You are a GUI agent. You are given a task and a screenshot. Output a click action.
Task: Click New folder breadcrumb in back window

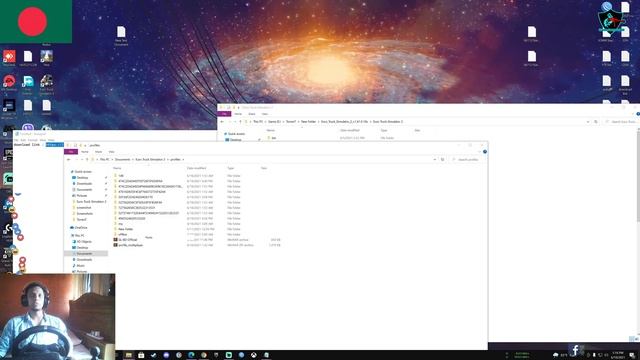point(309,122)
